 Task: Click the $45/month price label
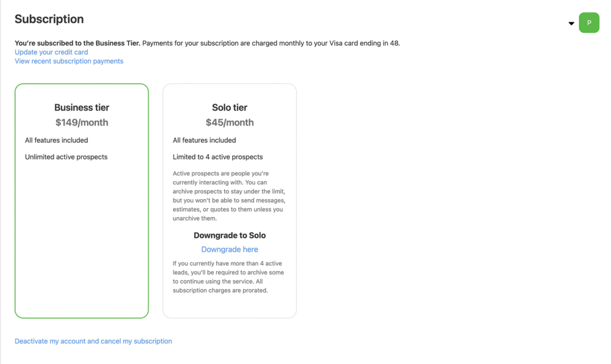230,122
